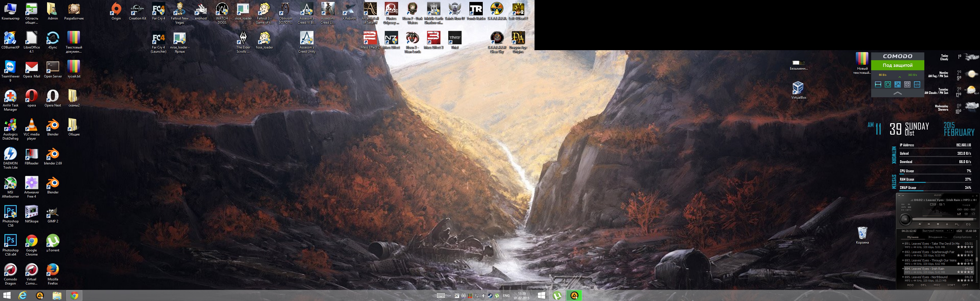Show hidden system tray icons arrow
980x301 pixels.
tap(450, 296)
